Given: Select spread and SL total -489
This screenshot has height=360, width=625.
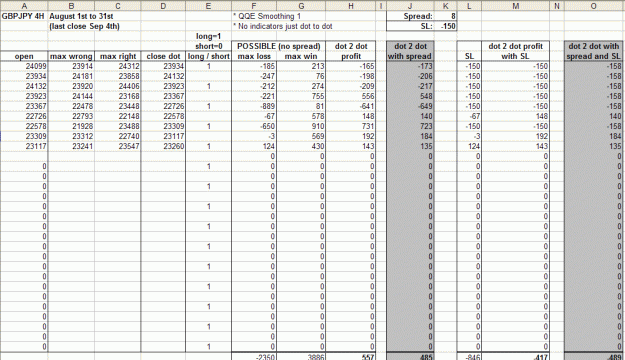Looking at the screenshot, I should 594,356.
